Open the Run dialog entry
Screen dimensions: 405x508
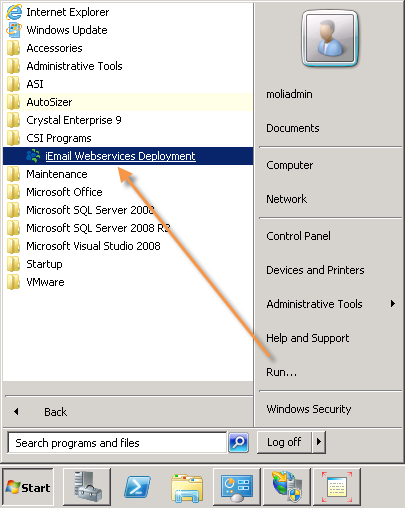(x=281, y=372)
